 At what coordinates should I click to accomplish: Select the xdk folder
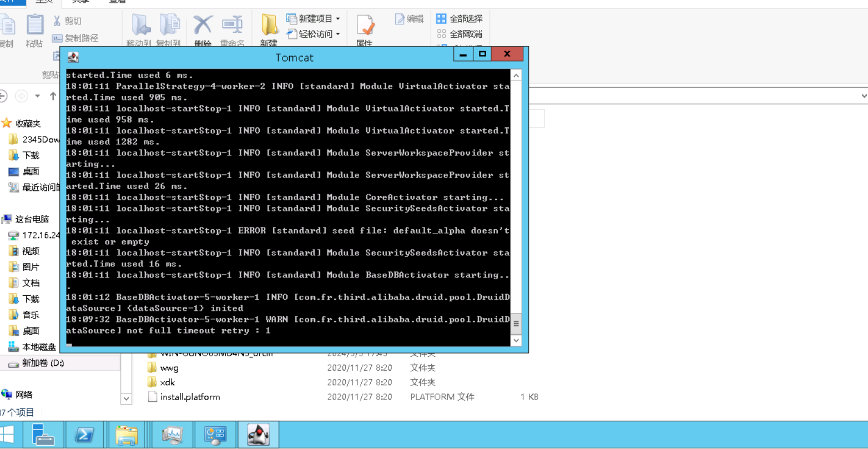point(167,382)
